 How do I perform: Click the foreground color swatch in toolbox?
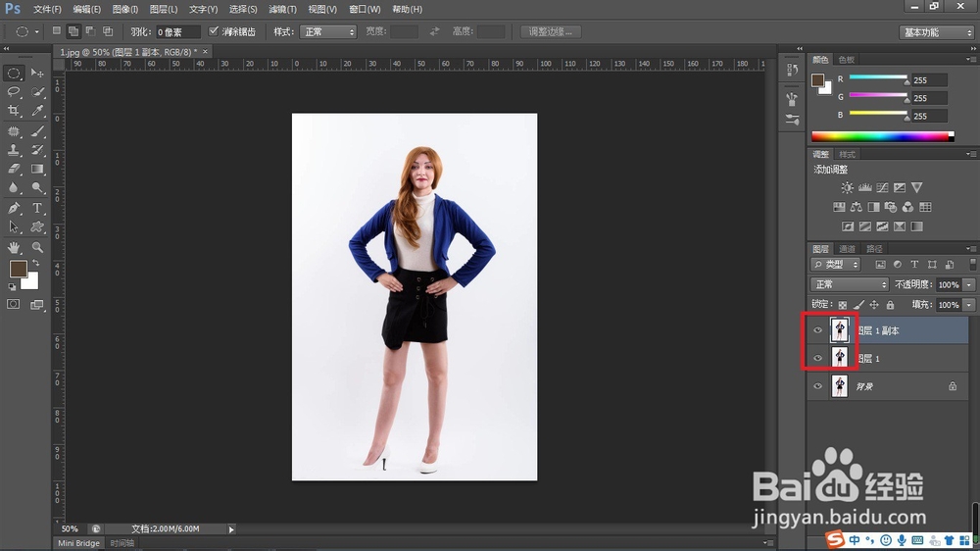click(18, 268)
